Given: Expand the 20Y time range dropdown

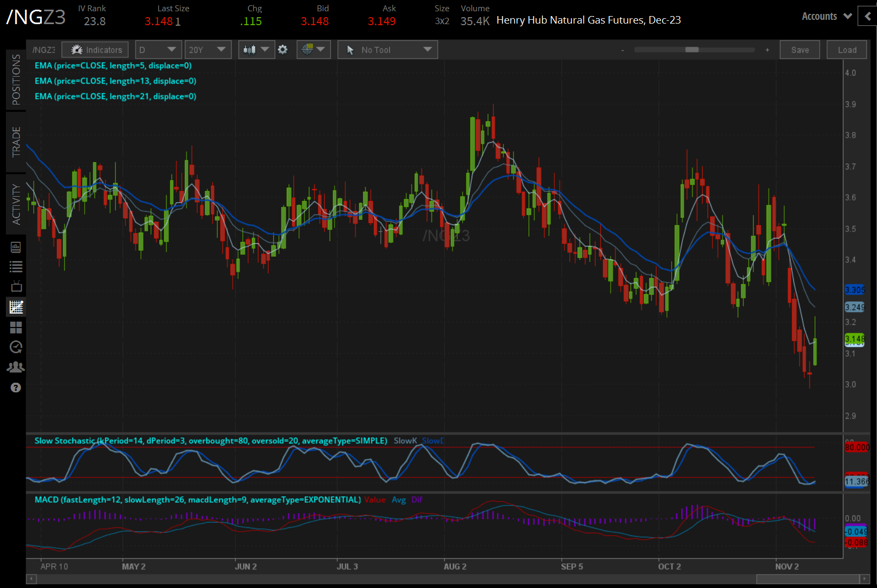Looking at the screenshot, I should pos(207,50).
